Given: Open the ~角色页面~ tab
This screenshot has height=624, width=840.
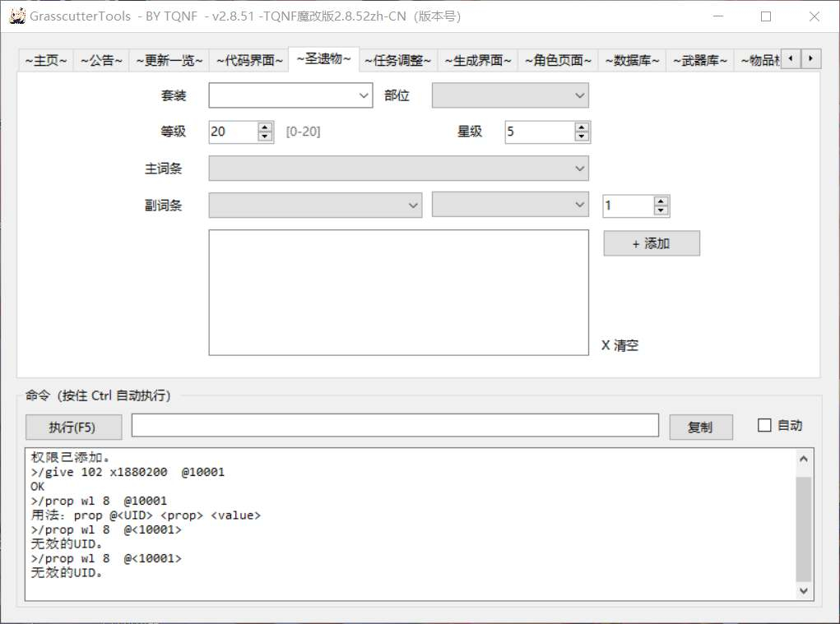Looking at the screenshot, I should coord(558,61).
